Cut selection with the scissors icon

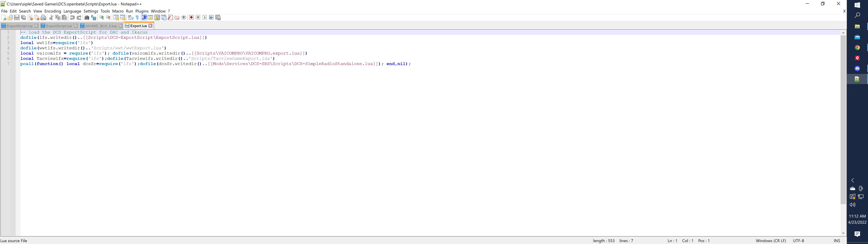coord(51,17)
